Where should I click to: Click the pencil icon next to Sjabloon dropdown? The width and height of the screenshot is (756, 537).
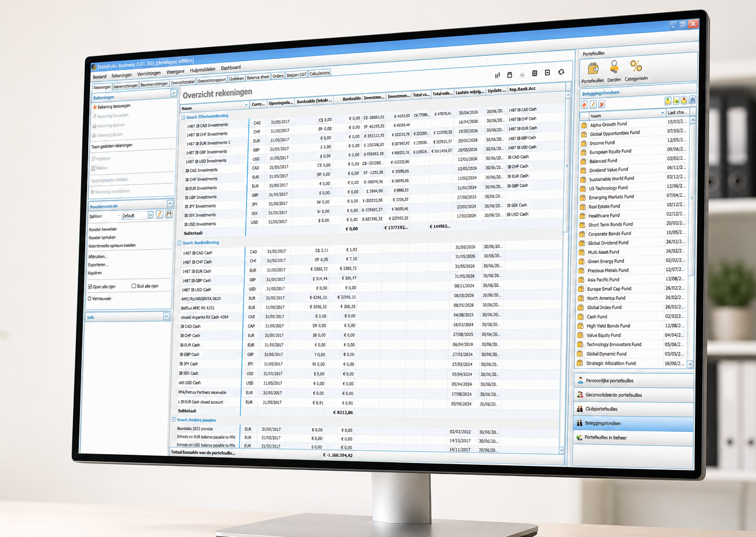click(159, 214)
